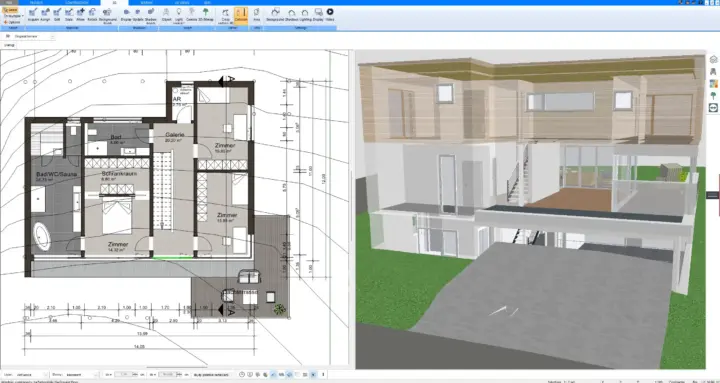
Task: Open the plants tree catalog in right sidebar
Action: click(x=713, y=96)
